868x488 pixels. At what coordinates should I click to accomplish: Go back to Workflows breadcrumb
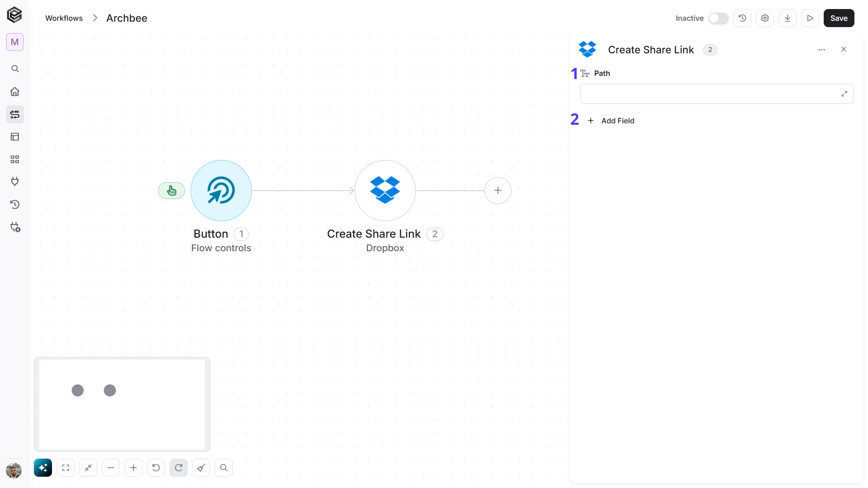[x=64, y=18]
